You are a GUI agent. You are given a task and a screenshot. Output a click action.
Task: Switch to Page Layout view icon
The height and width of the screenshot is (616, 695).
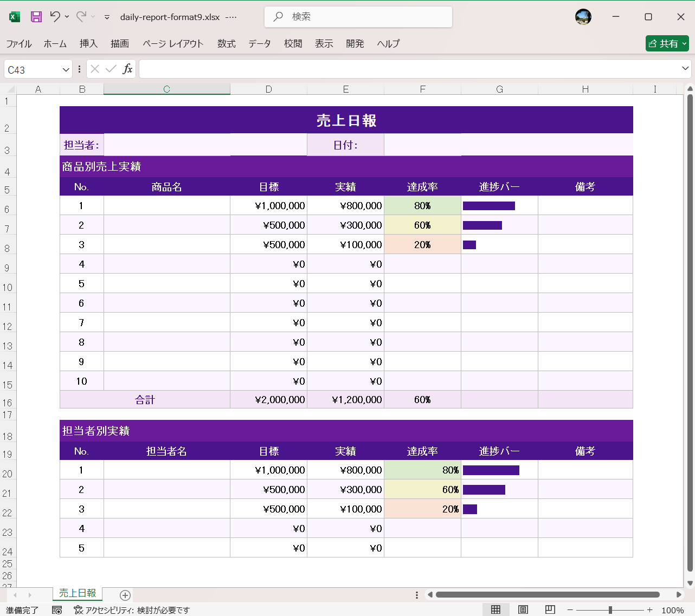[x=523, y=609]
